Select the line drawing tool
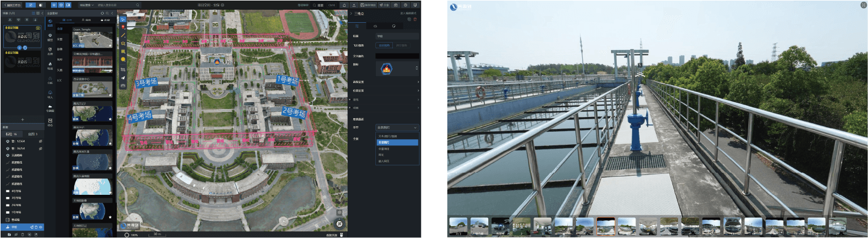Image resolution: width=868 pixels, height=238 pixels. [122, 35]
